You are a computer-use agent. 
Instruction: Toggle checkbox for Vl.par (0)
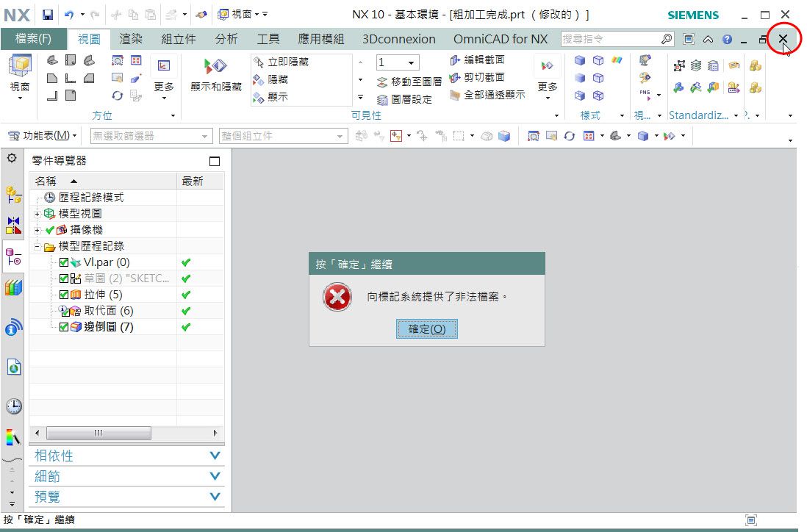[64, 262]
